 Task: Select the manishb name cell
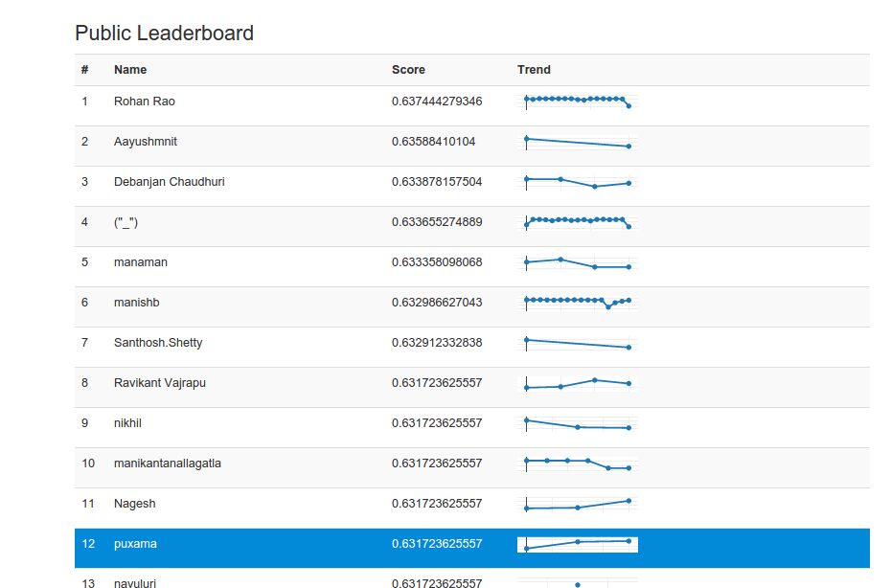136,303
